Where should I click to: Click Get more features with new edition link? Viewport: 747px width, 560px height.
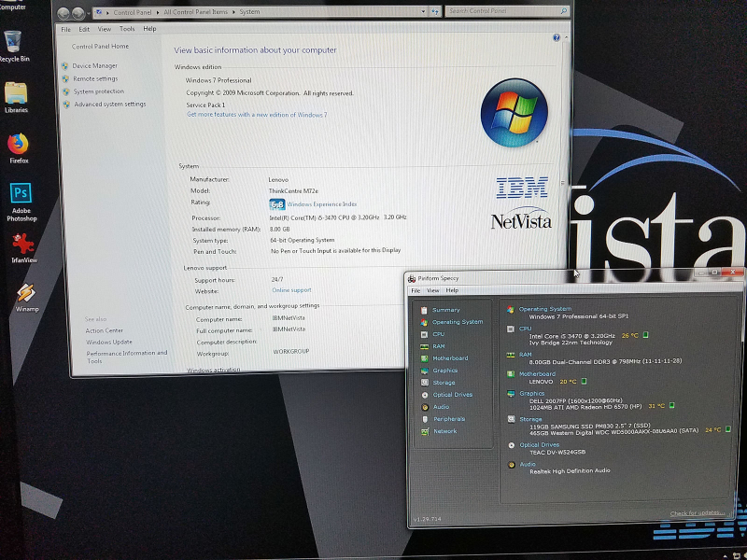(257, 115)
